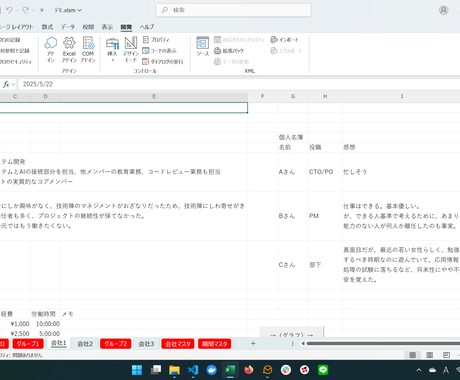This screenshot has width=460, height=380.
Task: Click the XML インポート button
Action: (284, 40)
